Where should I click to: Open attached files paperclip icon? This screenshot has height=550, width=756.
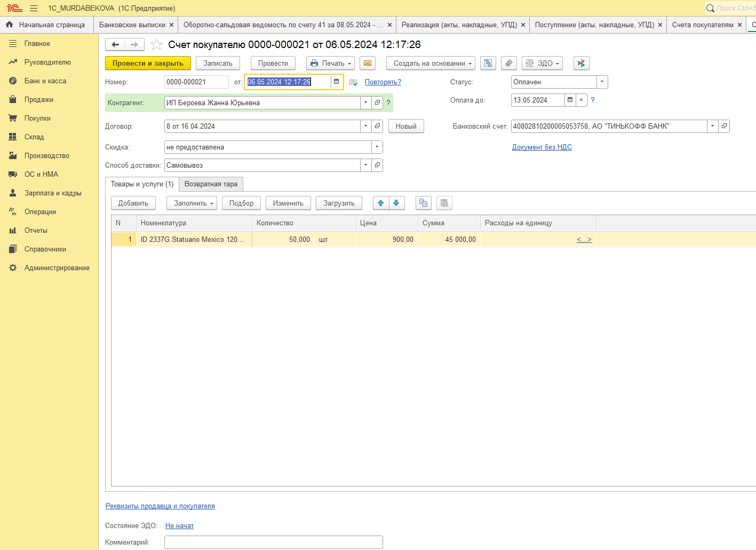509,63
